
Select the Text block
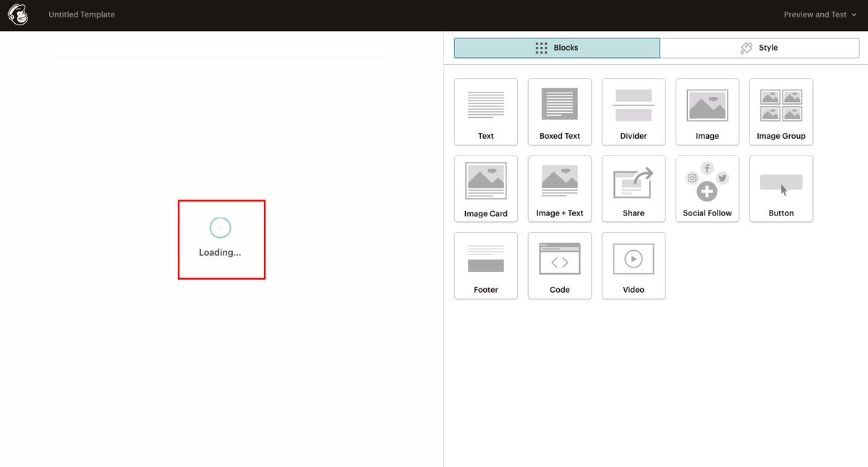[x=486, y=111]
